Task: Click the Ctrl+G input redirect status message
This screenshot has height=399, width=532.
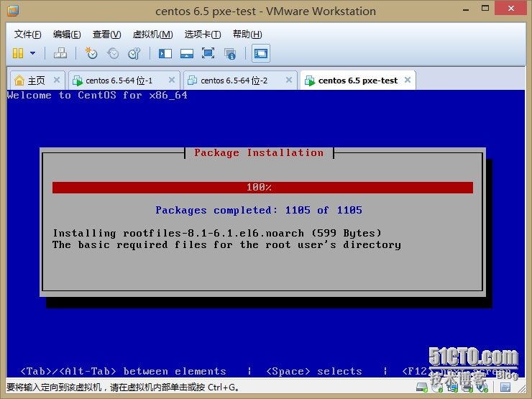Action: click(x=123, y=387)
